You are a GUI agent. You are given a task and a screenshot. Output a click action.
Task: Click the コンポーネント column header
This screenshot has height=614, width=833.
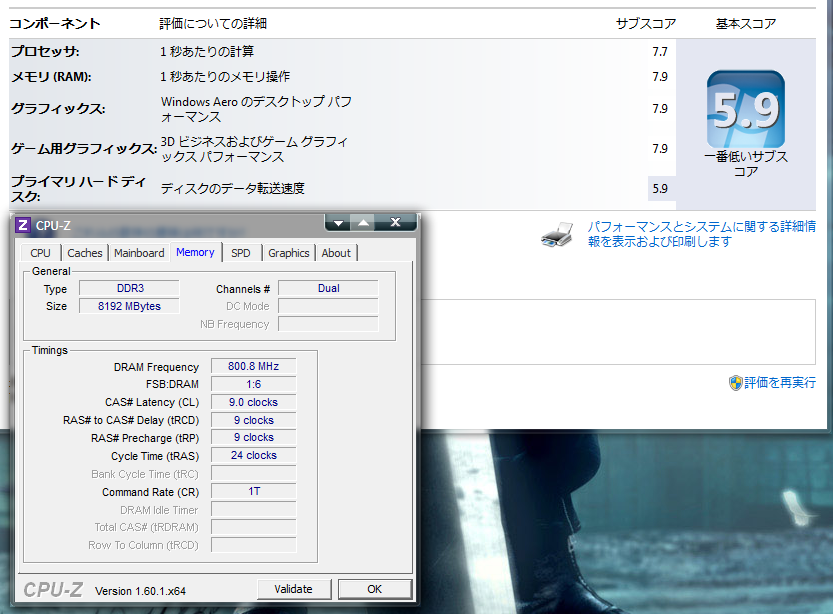55,23
